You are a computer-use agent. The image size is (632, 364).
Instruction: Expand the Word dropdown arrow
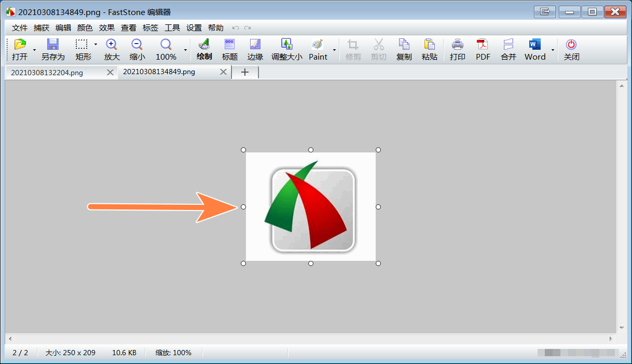(x=553, y=50)
